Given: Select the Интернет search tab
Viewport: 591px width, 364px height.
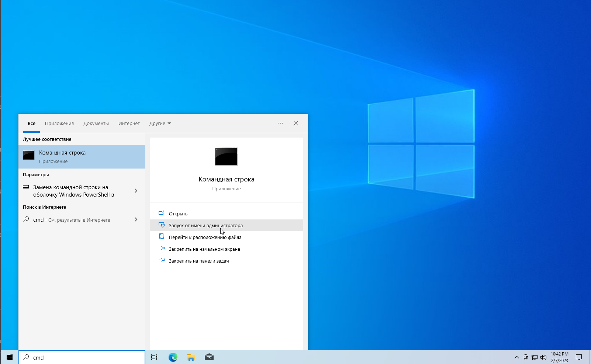Looking at the screenshot, I should point(129,124).
